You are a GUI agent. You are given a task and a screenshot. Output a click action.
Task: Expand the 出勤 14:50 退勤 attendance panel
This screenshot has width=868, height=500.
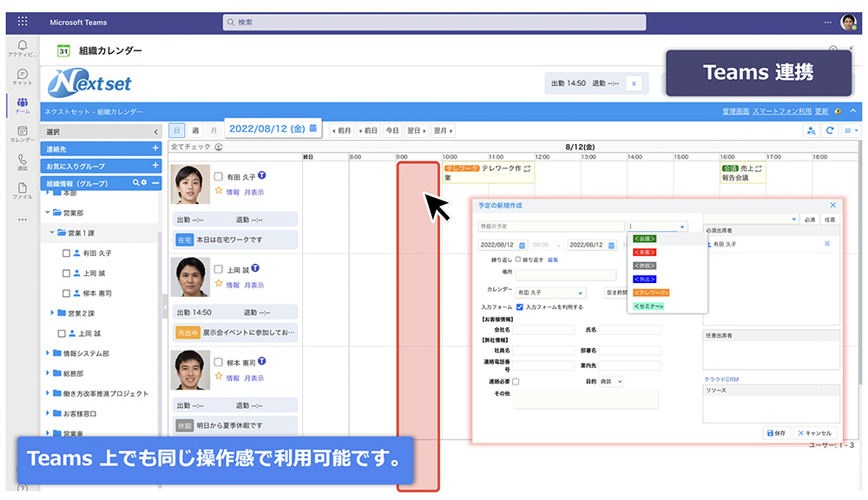634,83
